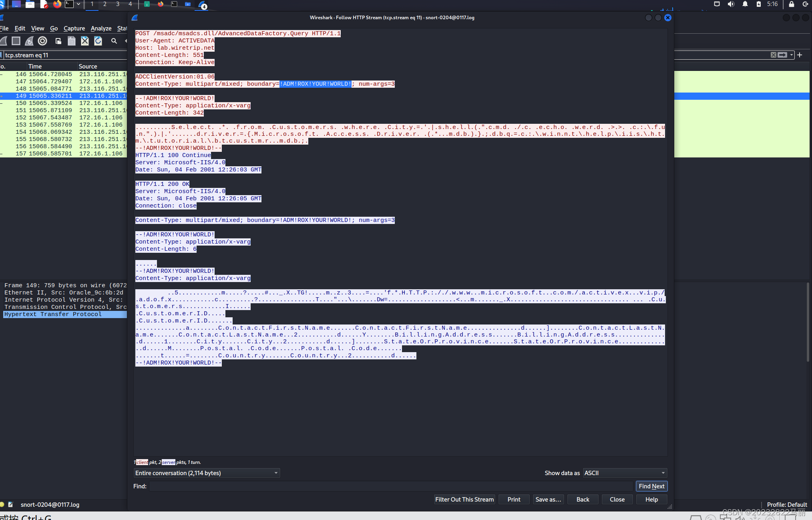
Task: Click the log out icon
Action: pyautogui.click(x=805, y=4)
